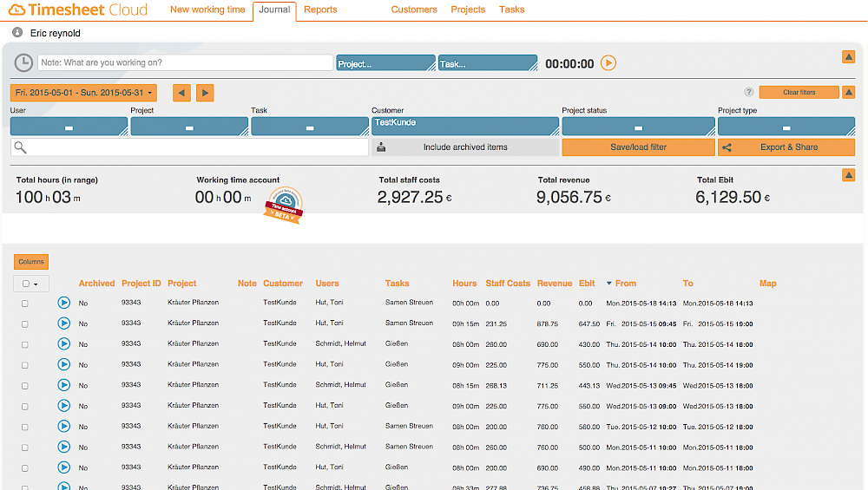Resume the entry from Tue. 2015-05-12 10:00
Screen dimensions: 868x490
pos(63,427)
